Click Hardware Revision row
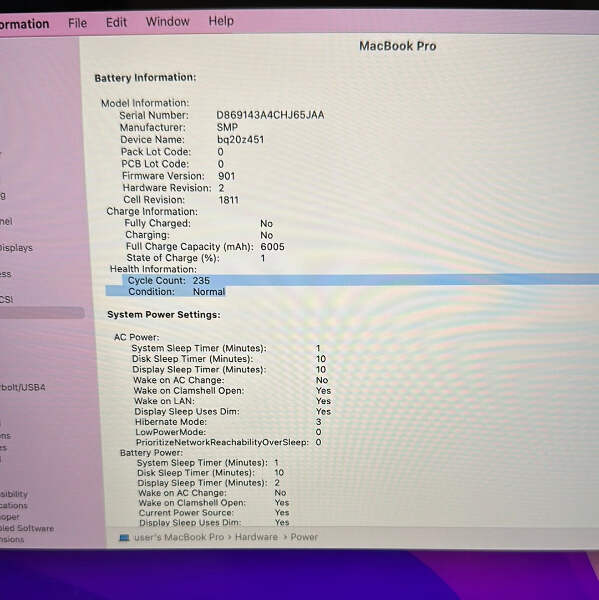 click(173, 188)
